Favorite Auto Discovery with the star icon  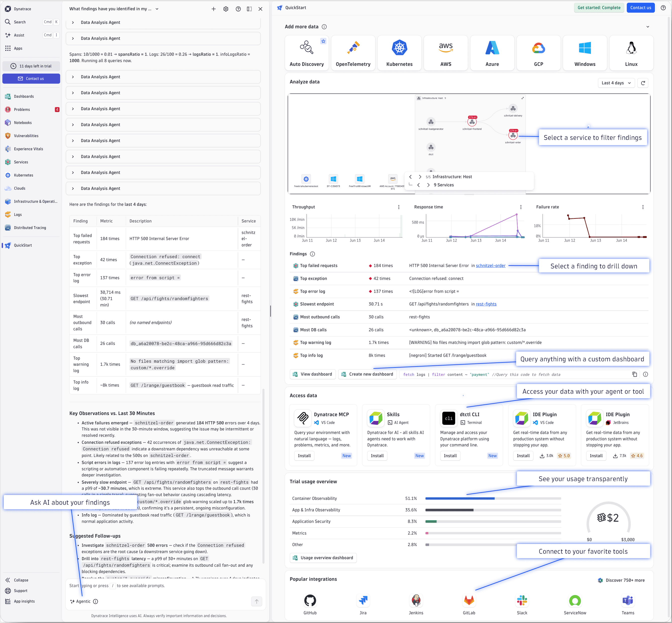click(x=323, y=41)
